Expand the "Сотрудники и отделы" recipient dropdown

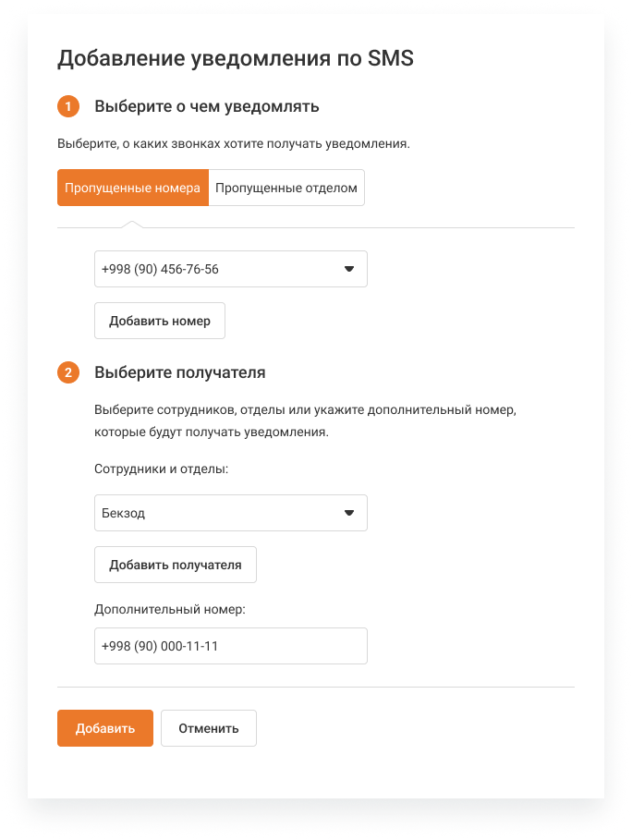tap(222, 513)
